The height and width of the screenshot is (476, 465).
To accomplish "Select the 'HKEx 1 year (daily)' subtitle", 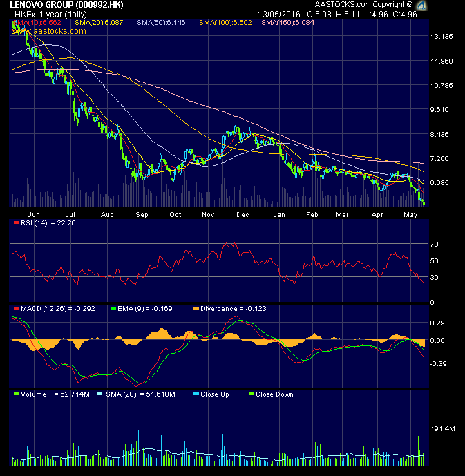I will coord(50,15).
